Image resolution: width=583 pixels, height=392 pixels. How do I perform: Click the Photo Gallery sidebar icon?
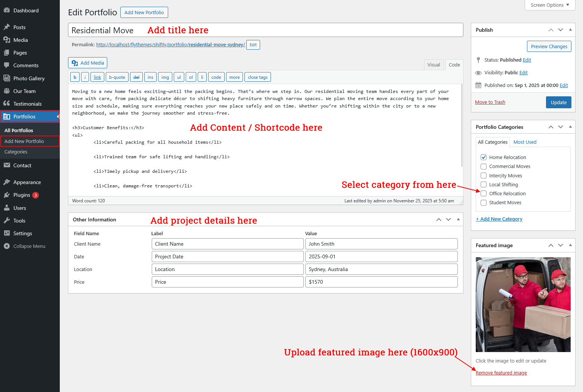coord(6,78)
